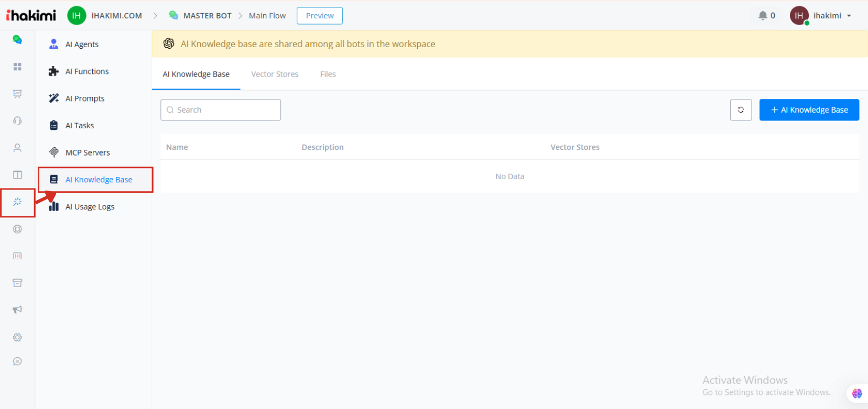
Task: Open AI Usage Logs menu item
Action: (90, 207)
